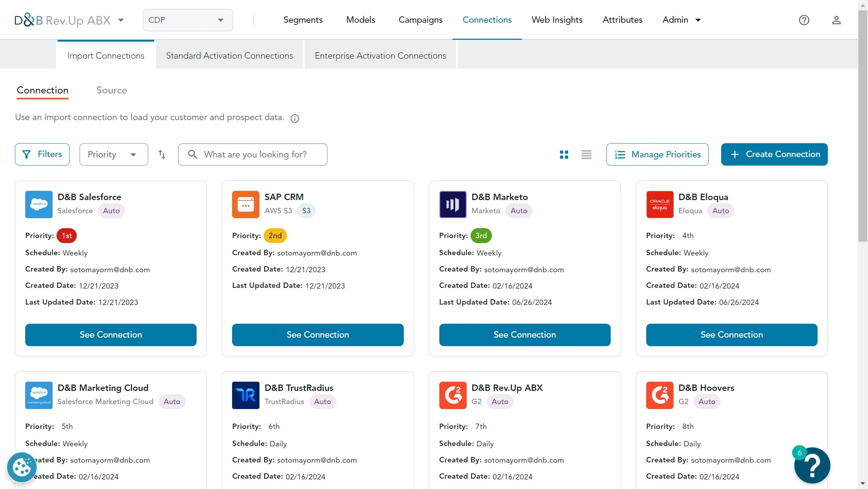The image size is (868, 489).
Task: Click the D&B Rev.Up ABX logo
Action: pyautogui.click(x=63, y=20)
